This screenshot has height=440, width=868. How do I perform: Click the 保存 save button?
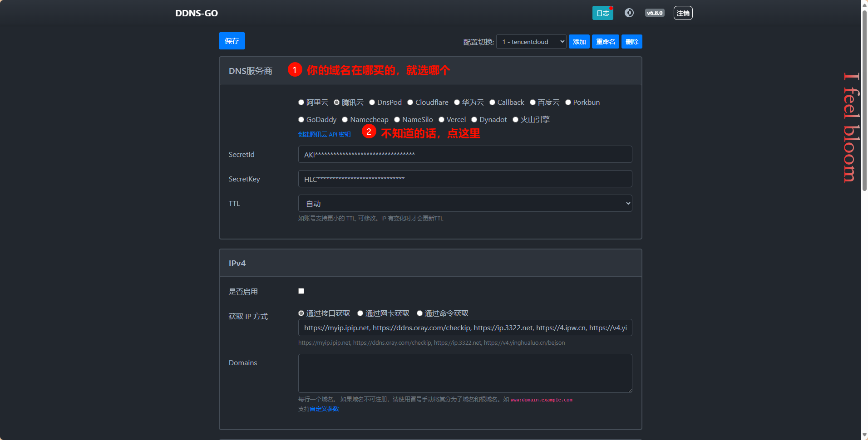[x=232, y=41]
